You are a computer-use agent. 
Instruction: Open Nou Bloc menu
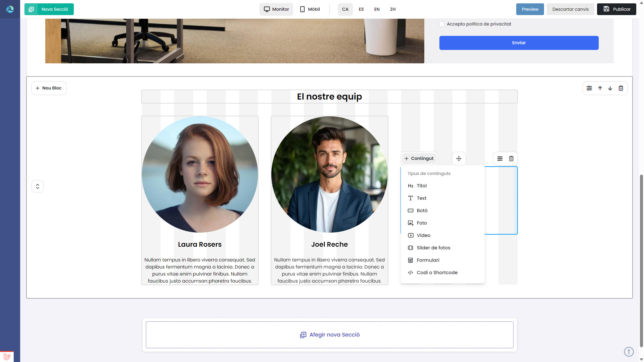click(49, 88)
